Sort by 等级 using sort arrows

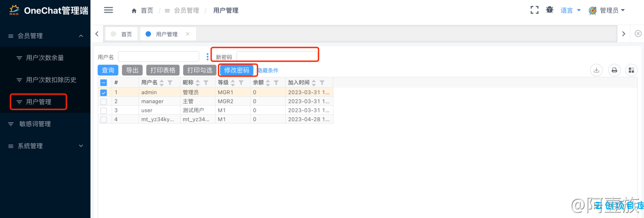233,83
